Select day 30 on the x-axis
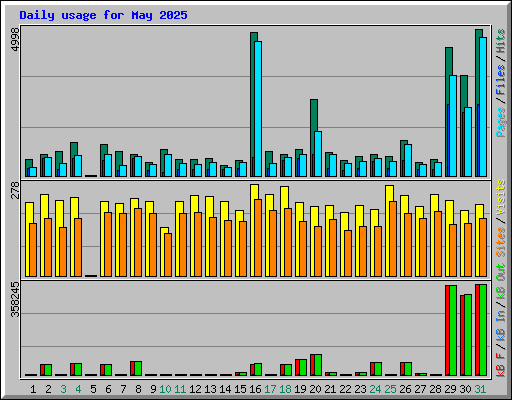The height and width of the screenshot is (400, 512). click(x=465, y=389)
